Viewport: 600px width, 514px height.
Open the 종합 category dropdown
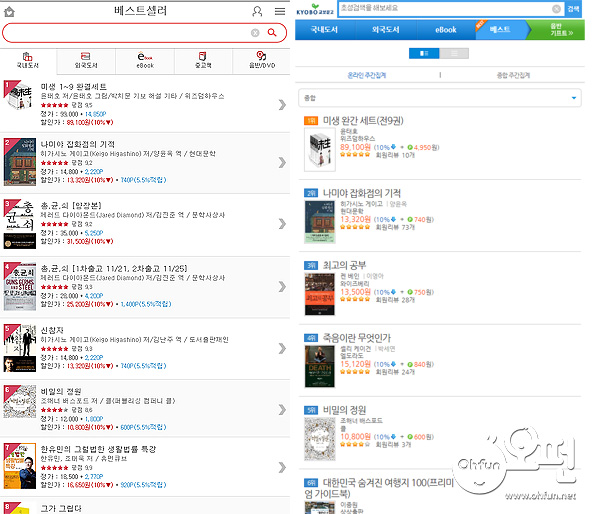(x=440, y=98)
